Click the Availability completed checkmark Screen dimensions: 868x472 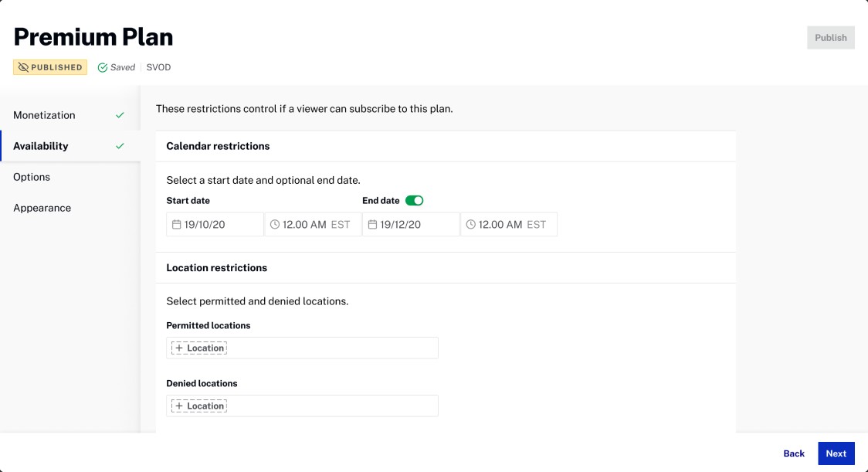pyautogui.click(x=120, y=146)
